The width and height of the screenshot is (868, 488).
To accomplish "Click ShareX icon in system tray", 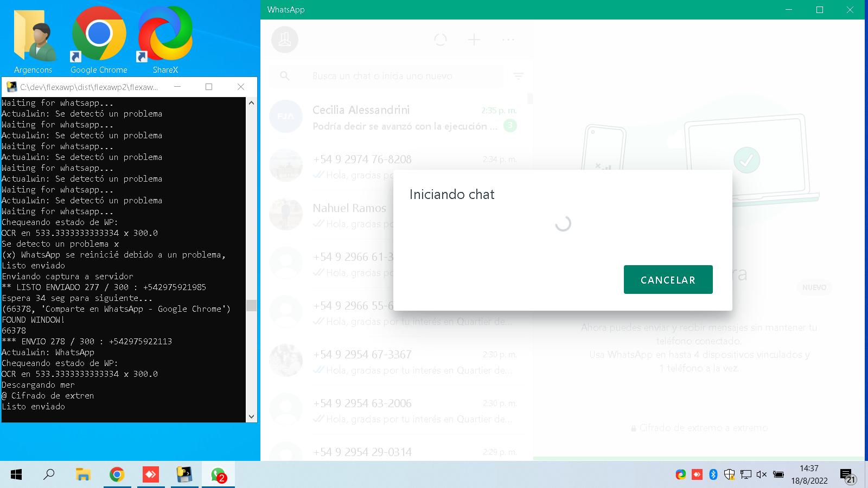I will click(x=681, y=475).
